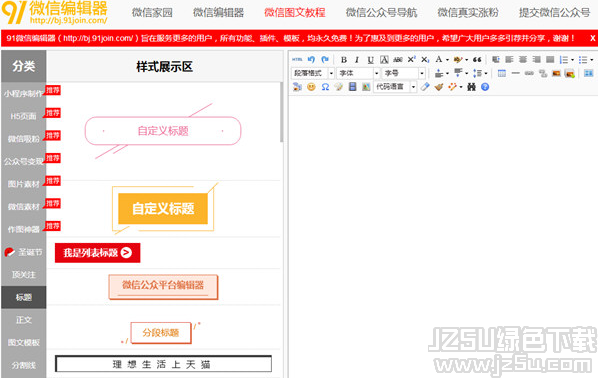Insert red 我是列表标题 style
The image size is (598, 378).
(x=98, y=253)
